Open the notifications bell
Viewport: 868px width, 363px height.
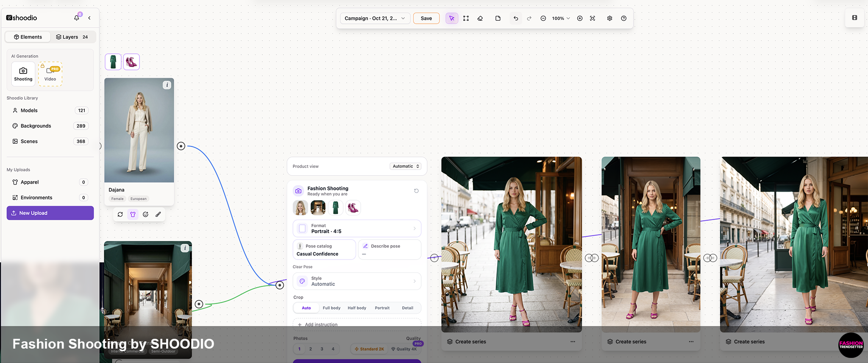tap(77, 18)
